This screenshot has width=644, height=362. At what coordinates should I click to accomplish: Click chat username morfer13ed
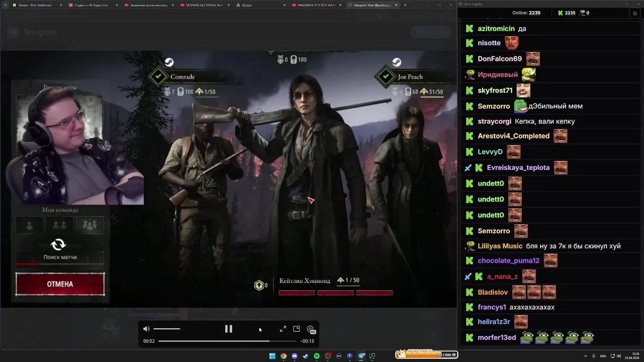[x=497, y=337]
